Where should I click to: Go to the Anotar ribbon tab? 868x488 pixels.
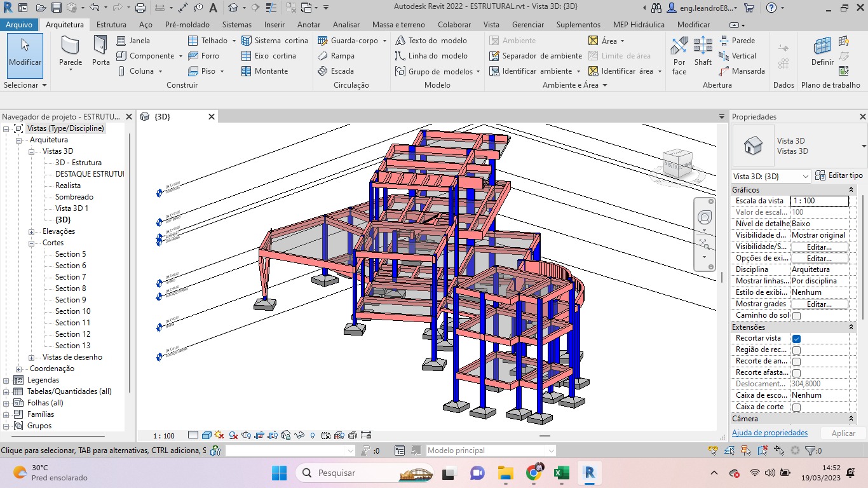[309, 25]
